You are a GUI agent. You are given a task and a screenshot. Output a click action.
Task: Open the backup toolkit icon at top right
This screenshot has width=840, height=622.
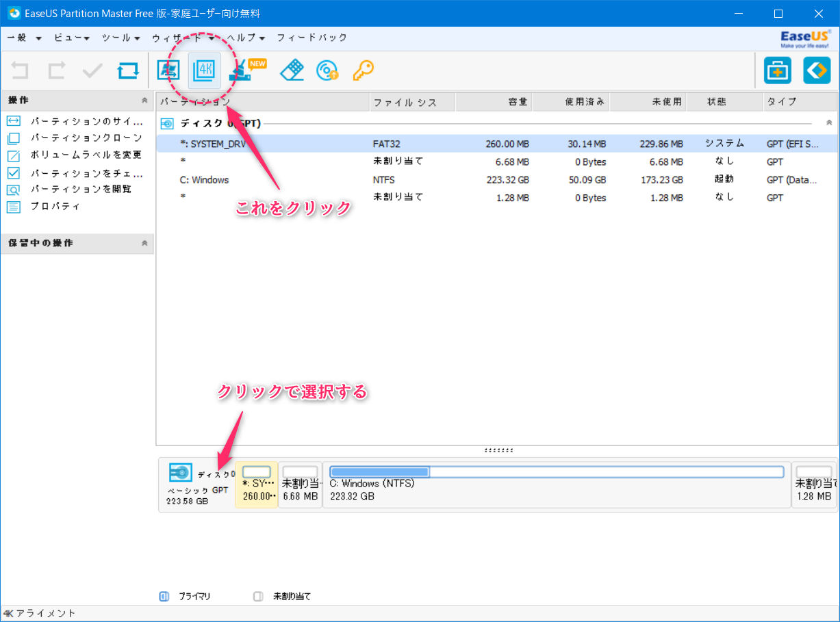point(777,70)
